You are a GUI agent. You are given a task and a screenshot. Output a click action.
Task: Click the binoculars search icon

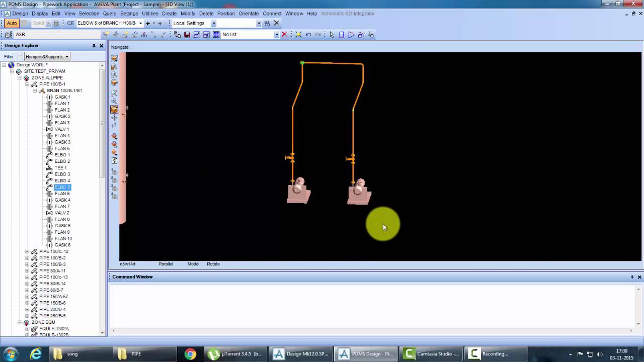pos(267,23)
